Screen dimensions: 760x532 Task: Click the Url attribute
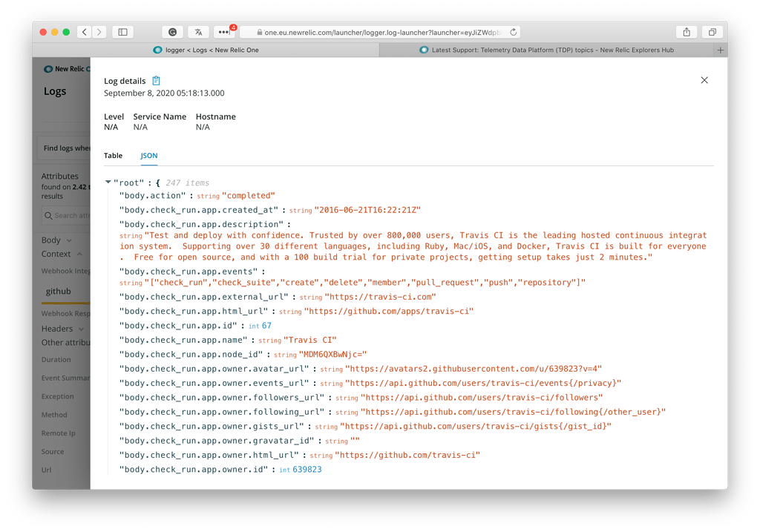(46, 470)
